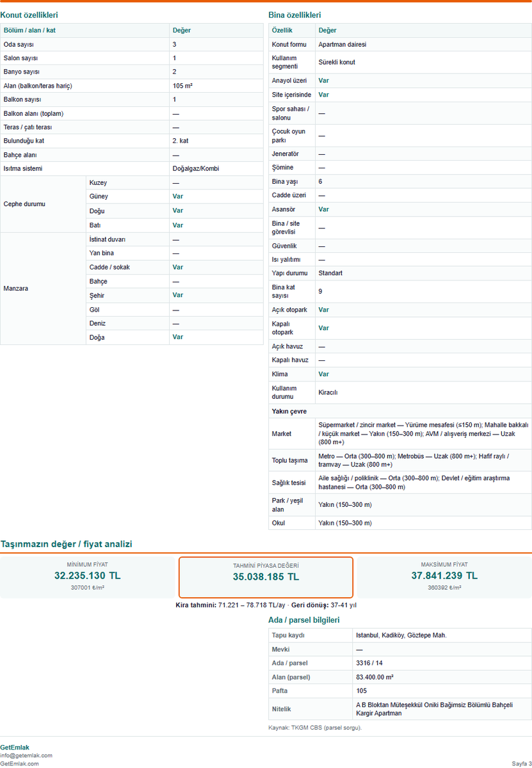Click 'Var' in the Site içerisinde row
This screenshot has width=532, height=768.
click(x=324, y=95)
